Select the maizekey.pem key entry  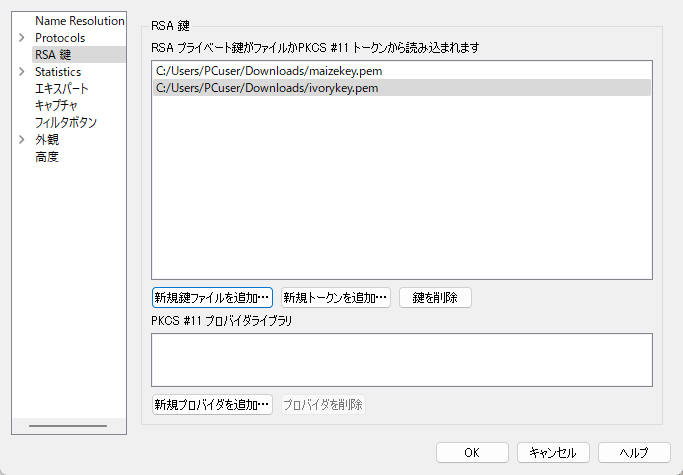pos(402,71)
